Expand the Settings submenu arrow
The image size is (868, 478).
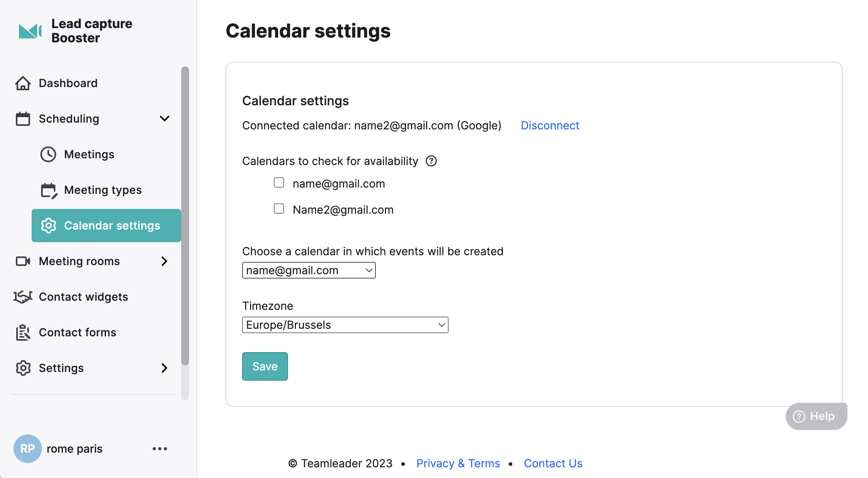pyautogui.click(x=165, y=368)
